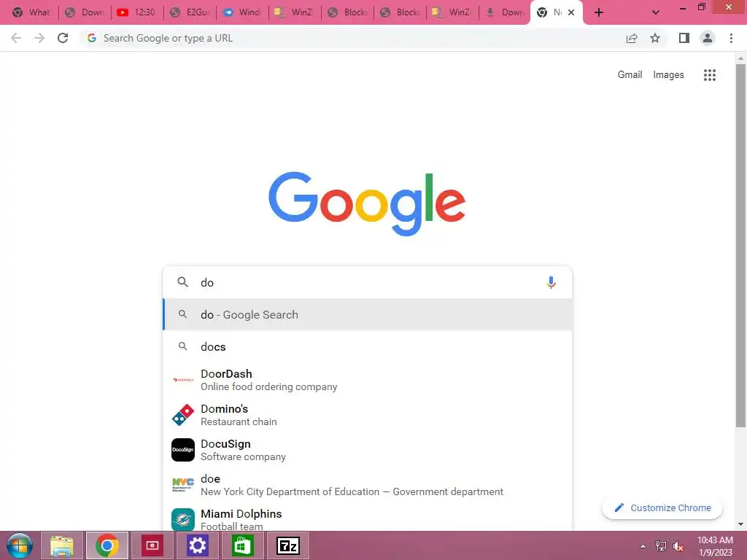Click the muted volume tray icon
The image size is (747, 560).
click(x=678, y=546)
